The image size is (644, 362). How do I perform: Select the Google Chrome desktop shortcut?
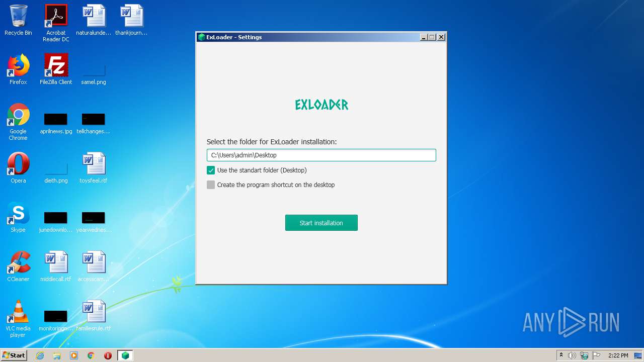tap(18, 122)
